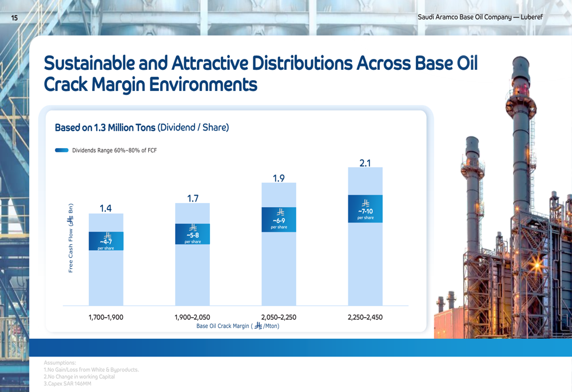Click the Riyal symbol in the x-axis title

point(258,326)
